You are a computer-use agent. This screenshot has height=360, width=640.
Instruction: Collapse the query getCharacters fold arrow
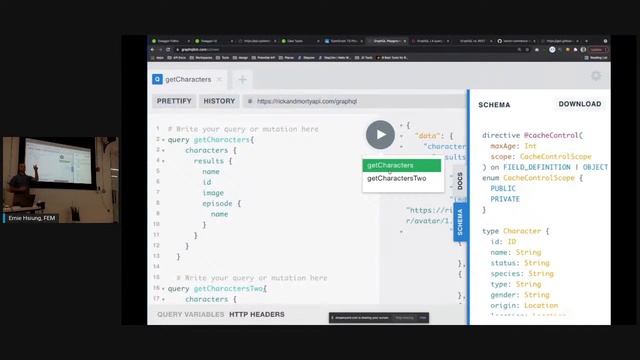point(163,140)
